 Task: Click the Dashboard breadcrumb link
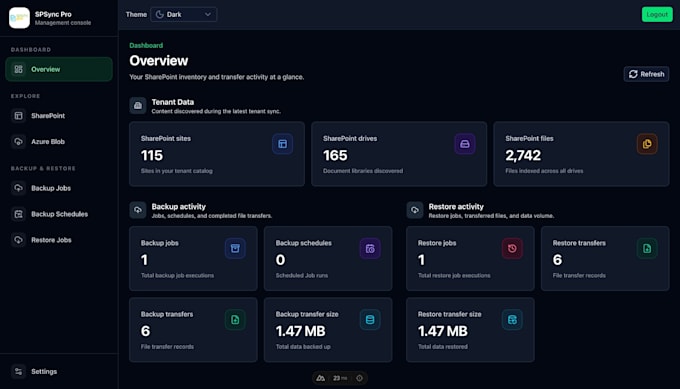tap(146, 45)
